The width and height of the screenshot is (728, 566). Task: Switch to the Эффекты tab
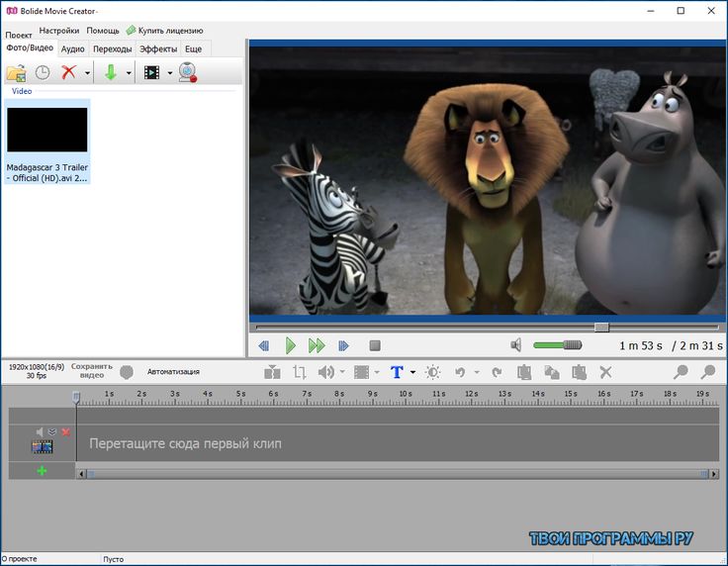pyautogui.click(x=158, y=48)
